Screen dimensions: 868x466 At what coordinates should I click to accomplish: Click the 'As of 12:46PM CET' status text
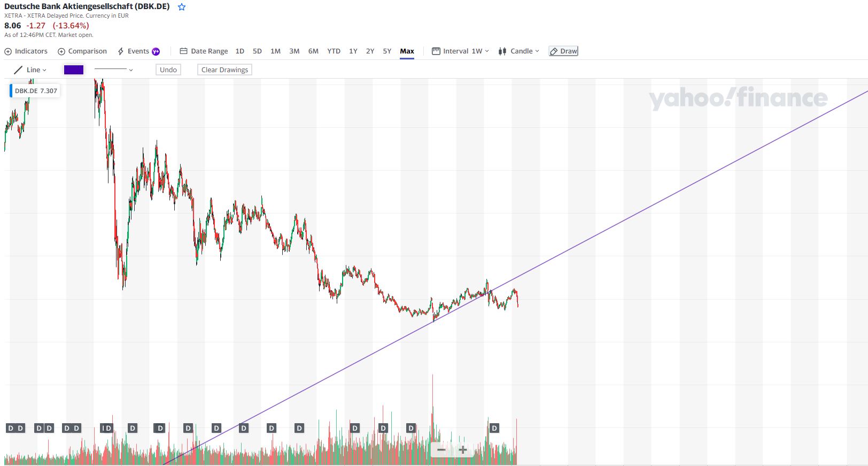[49, 35]
